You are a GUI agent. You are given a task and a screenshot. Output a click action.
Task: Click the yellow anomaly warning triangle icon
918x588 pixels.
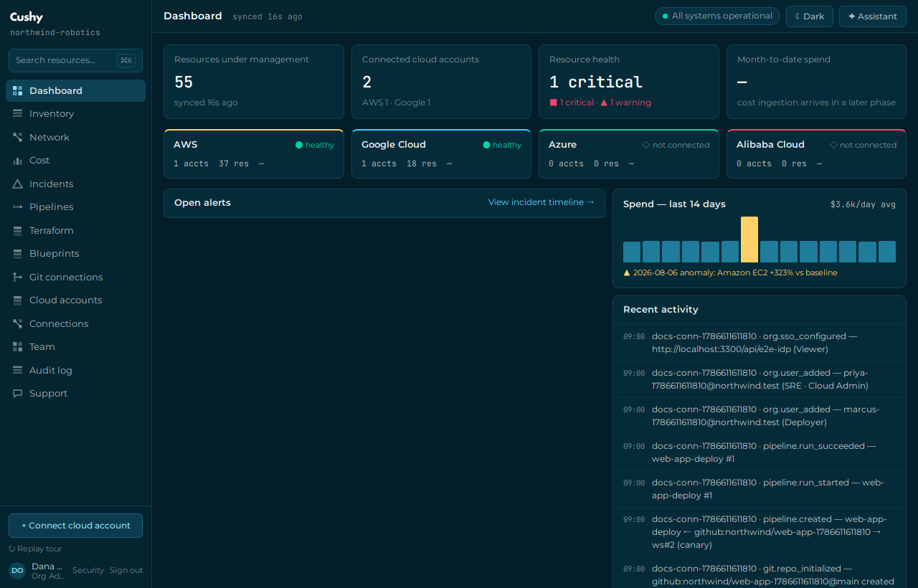point(627,272)
